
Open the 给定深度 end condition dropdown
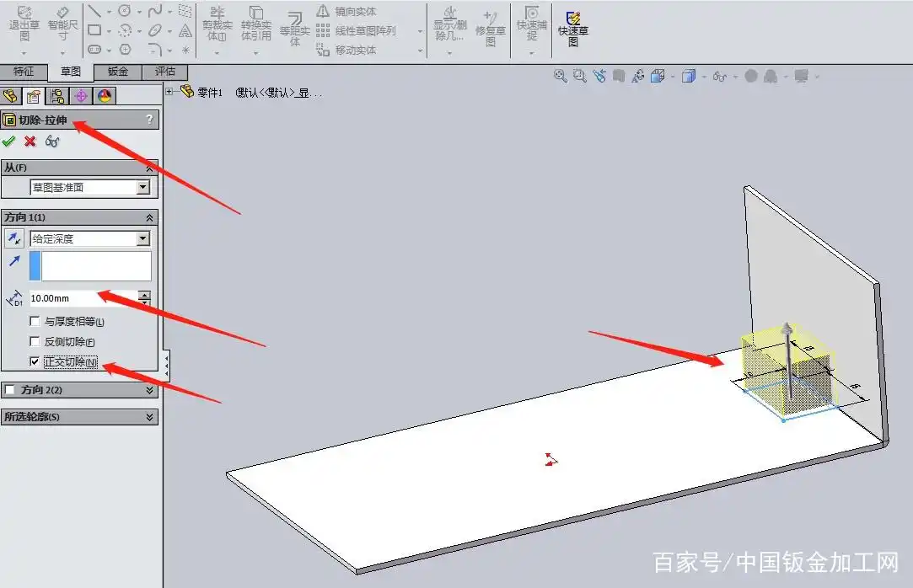coord(143,238)
